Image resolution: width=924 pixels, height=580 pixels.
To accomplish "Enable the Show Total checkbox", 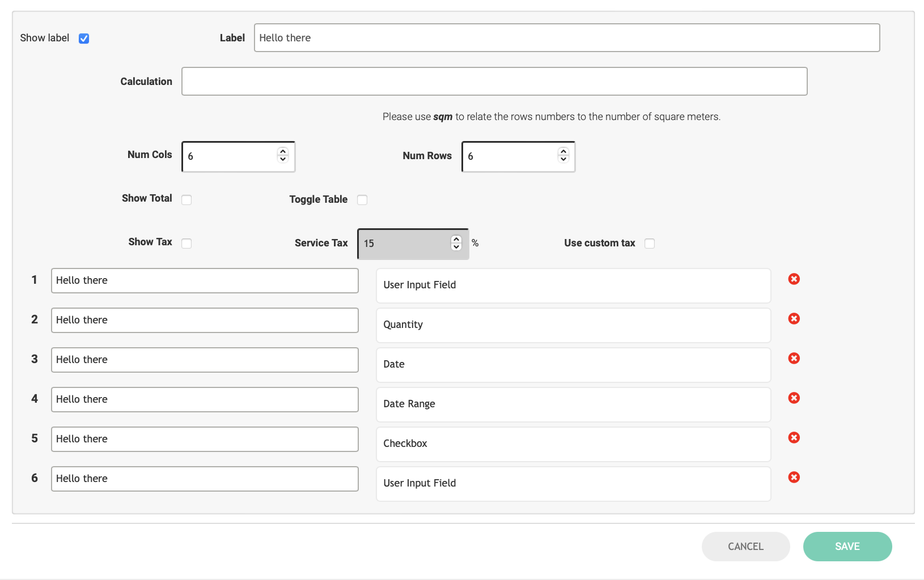I will pos(187,199).
